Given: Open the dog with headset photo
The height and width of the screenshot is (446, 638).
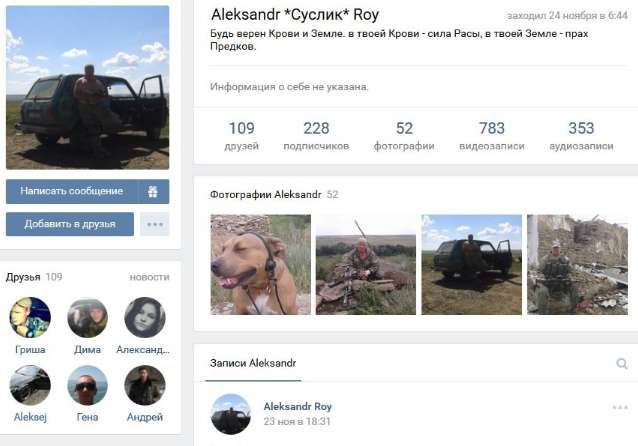Looking at the screenshot, I should click(260, 265).
